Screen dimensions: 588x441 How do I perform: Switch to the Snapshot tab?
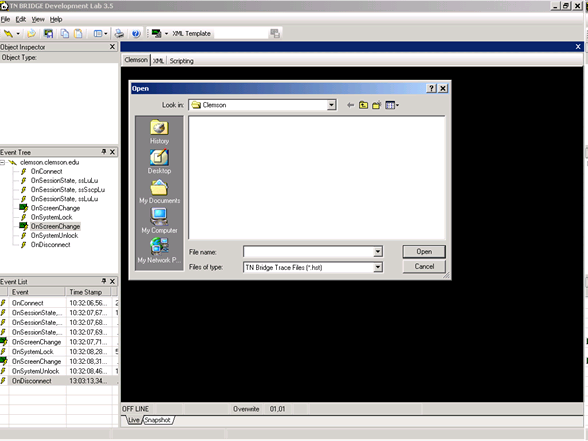point(158,420)
